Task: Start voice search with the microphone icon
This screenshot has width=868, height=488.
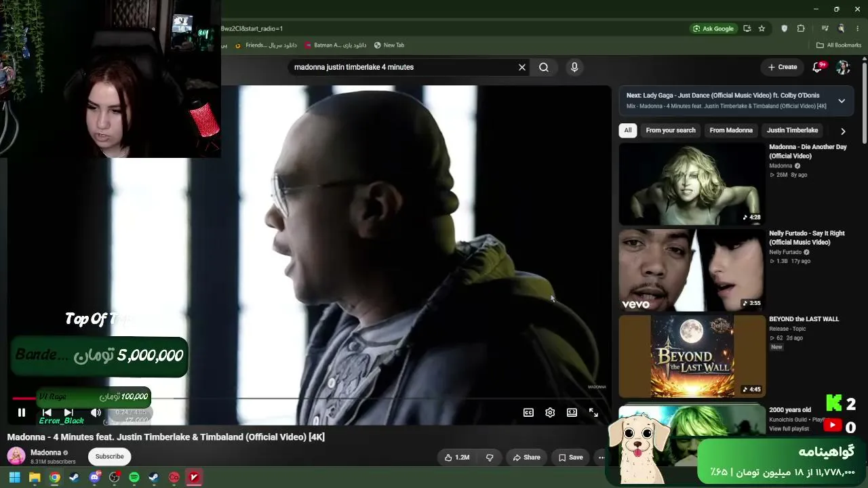Action: pyautogui.click(x=574, y=67)
